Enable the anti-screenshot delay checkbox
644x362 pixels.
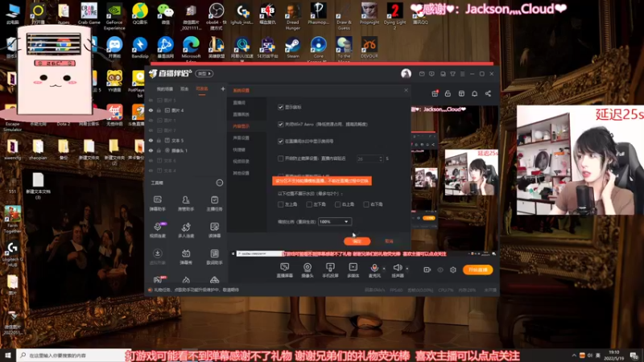pos(280,158)
